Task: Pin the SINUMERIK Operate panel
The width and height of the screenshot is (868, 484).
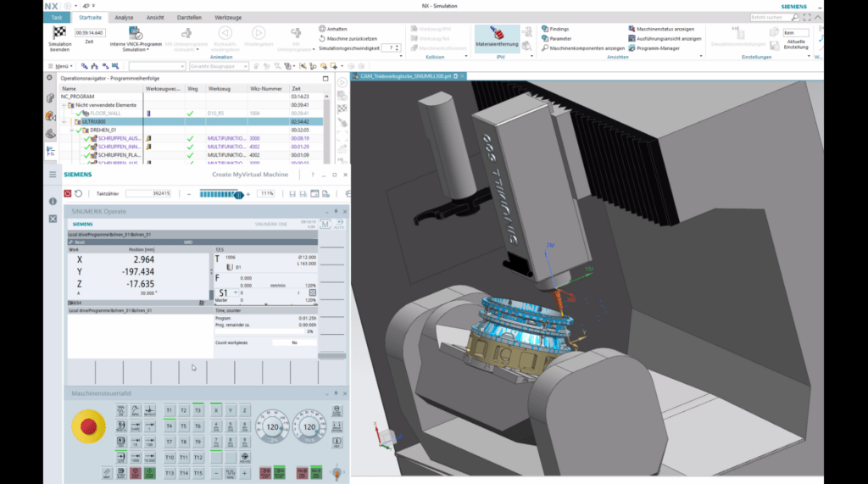Action: pos(336,212)
